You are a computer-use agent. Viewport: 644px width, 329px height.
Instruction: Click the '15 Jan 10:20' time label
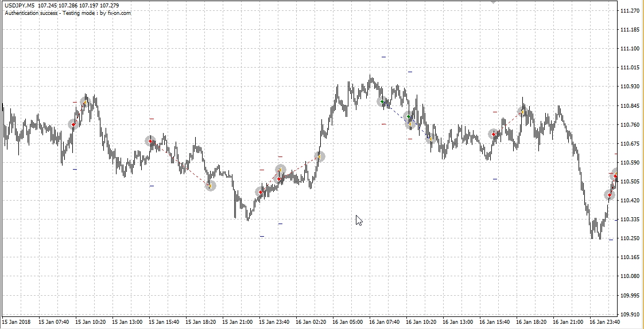[x=90, y=323]
